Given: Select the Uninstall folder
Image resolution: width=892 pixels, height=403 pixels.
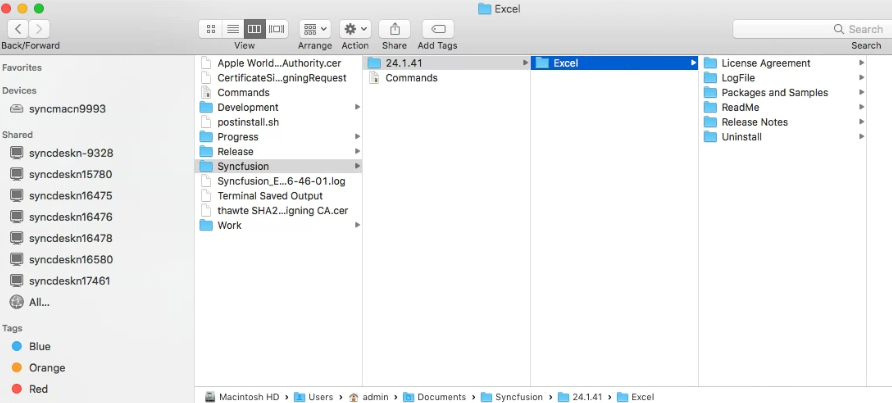Looking at the screenshot, I should [741, 137].
